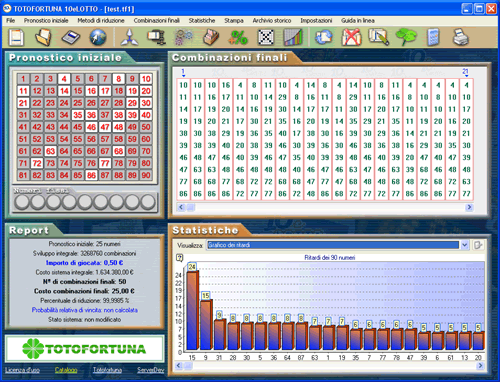Open the Pronostico iniziale menu
The image size is (500, 382).
(46, 21)
